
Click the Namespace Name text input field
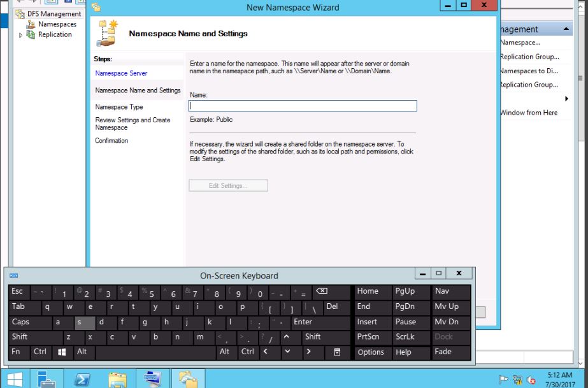coord(303,106)
